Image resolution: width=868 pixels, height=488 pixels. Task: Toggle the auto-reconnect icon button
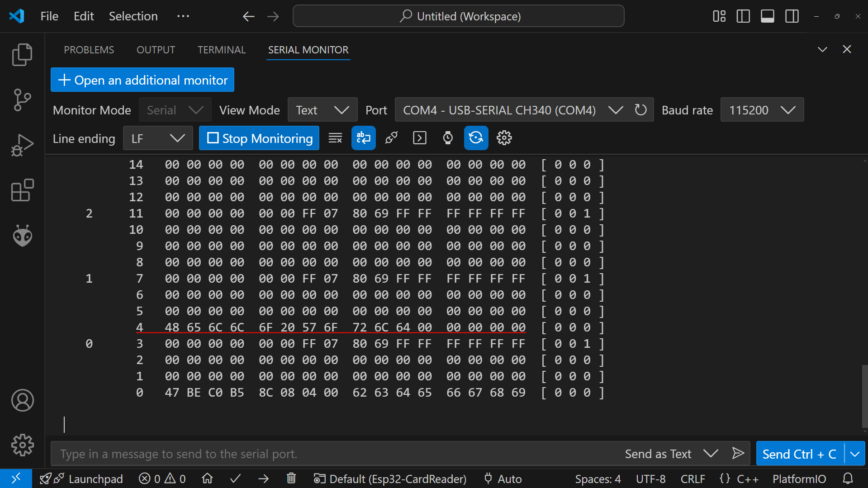pyautogui.click(x=476, y=138)
